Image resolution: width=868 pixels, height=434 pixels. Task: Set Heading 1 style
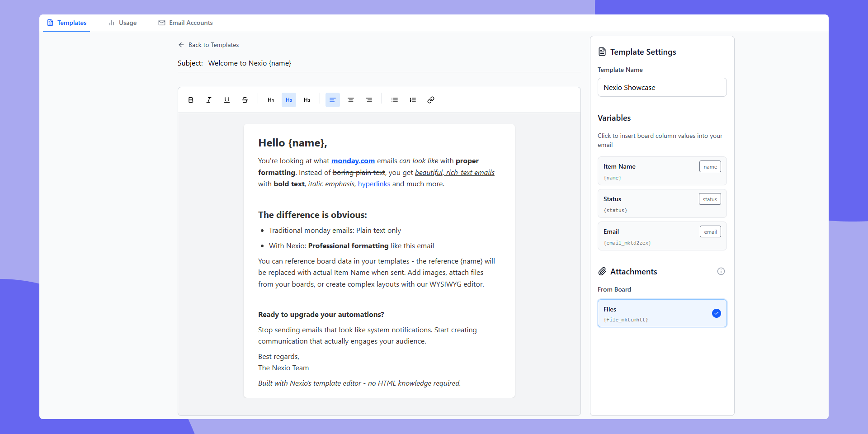pyautogui.click(x=271, y=100)
